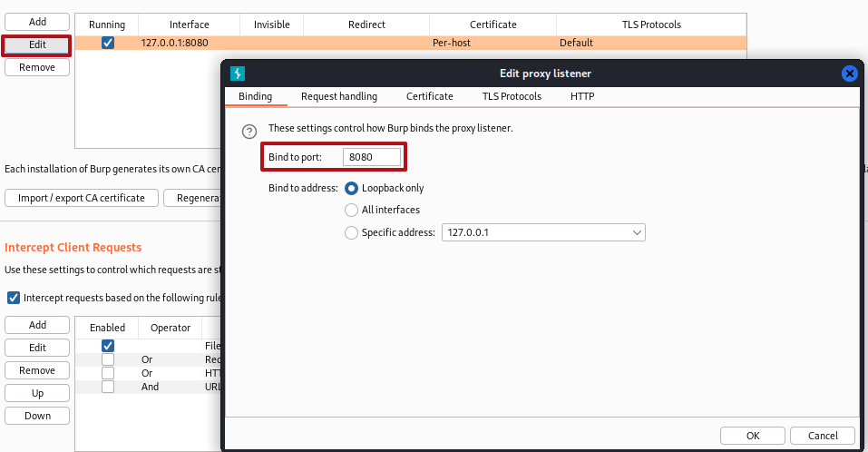Toggle Intercept requests based on following rules

tap(14, 298)
